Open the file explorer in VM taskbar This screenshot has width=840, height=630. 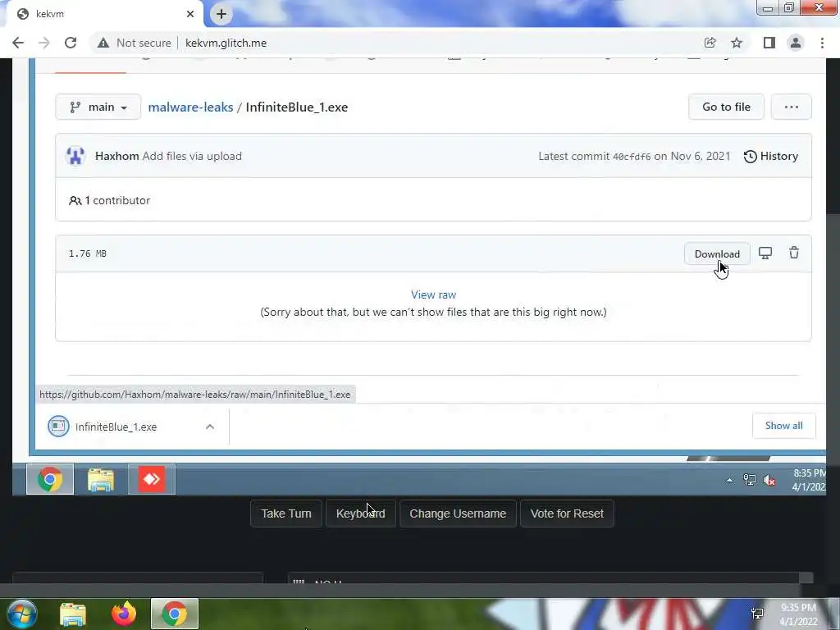click(x=101, y=479)
